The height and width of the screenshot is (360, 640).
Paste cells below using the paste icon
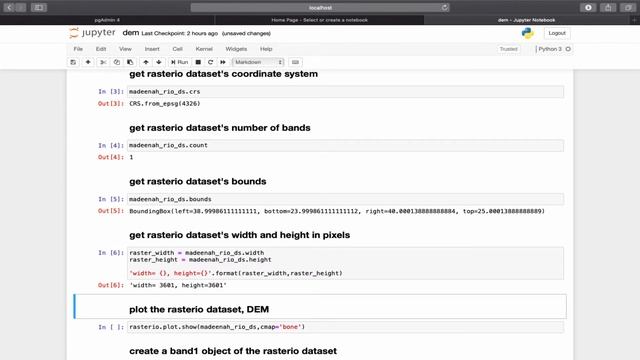pos(130,62)
